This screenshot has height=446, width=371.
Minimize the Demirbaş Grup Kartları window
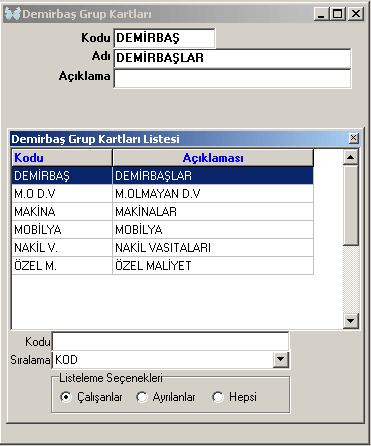click(x=321, y=14)
